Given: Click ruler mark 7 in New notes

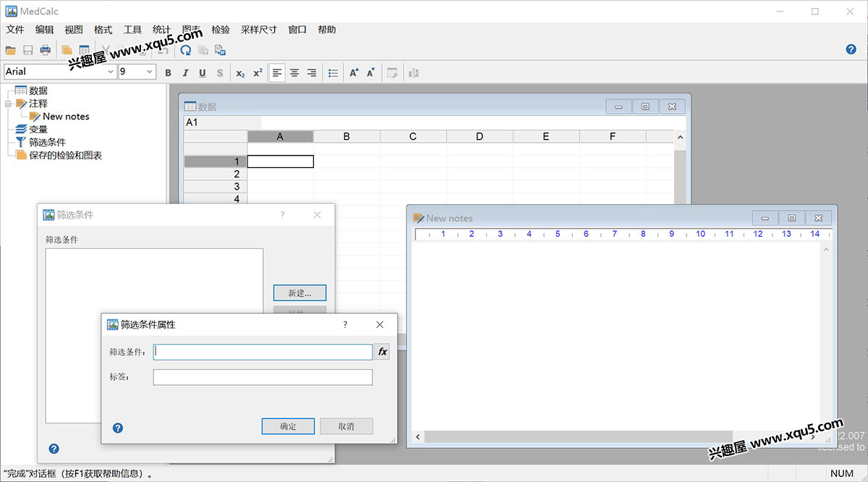Looking at the screenshot, I should [615, 234].
